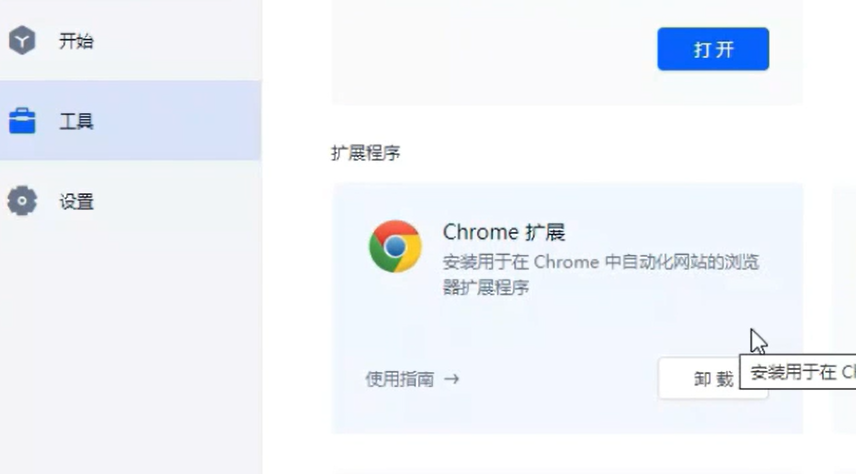This screenshot has height=474, width=856.
Task: Select the 工具 menu label
Action: 76,121
